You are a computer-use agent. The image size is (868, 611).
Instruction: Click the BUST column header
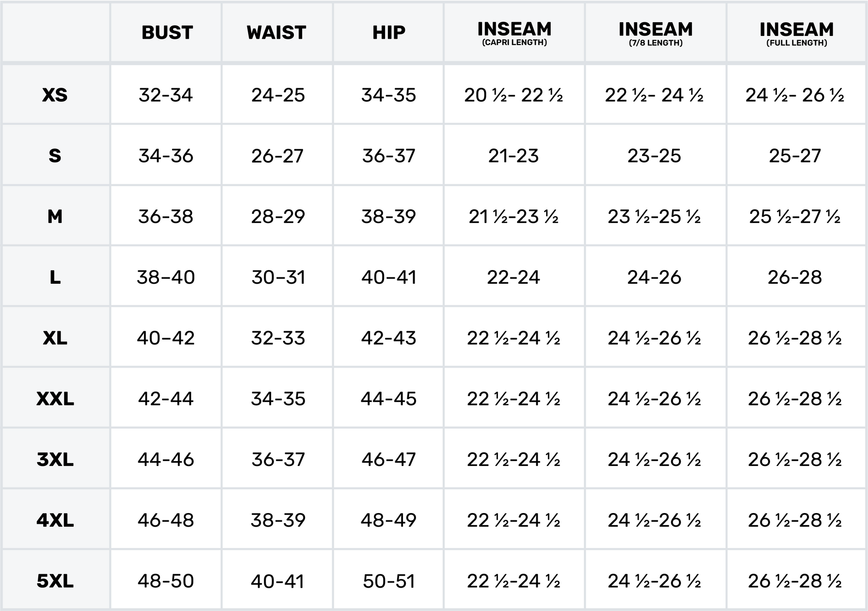[167, 32]
